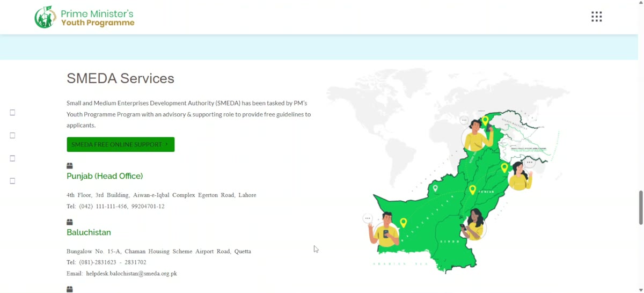
Task: Click the briefcase icon above Punjab (Head Office)
Action: point(70,166)
